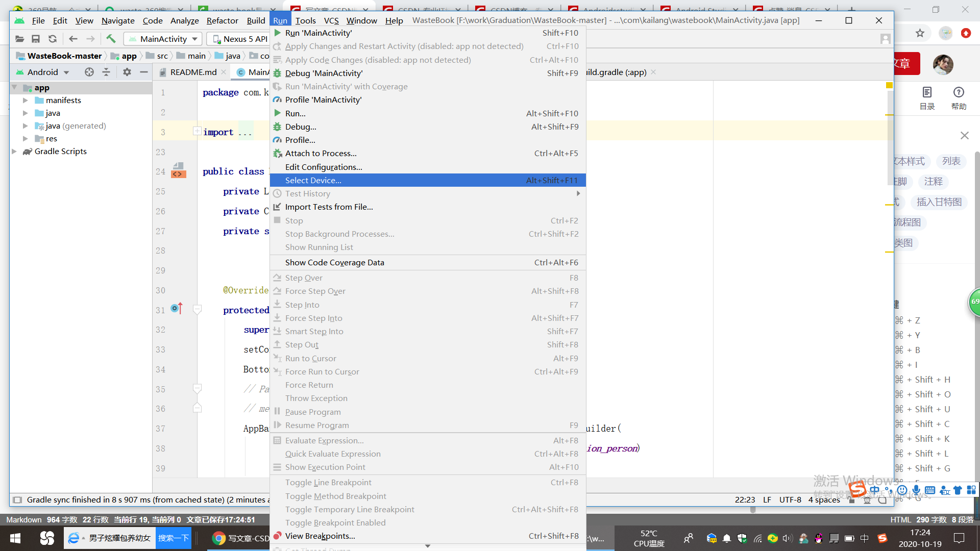Build the project with the hammer icon
Viewport: 980px width, 551px height.
tap(111, 38)
